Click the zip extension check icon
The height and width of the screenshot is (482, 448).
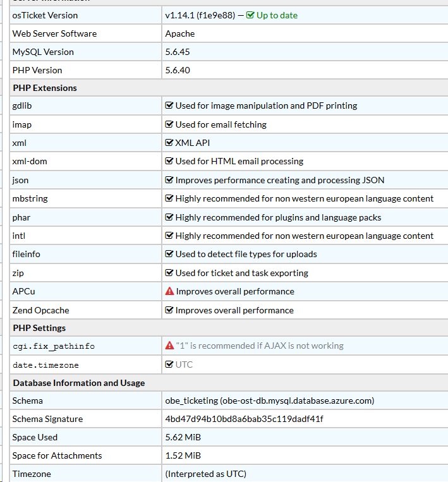tap(169, 273)
